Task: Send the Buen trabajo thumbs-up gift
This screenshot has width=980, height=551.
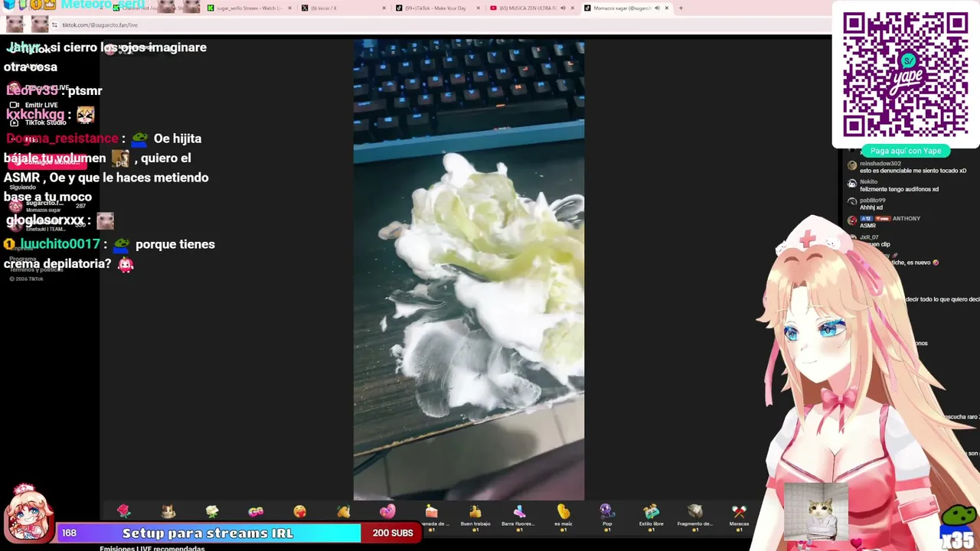Action: pyautogui.click(x=475, y=516)
